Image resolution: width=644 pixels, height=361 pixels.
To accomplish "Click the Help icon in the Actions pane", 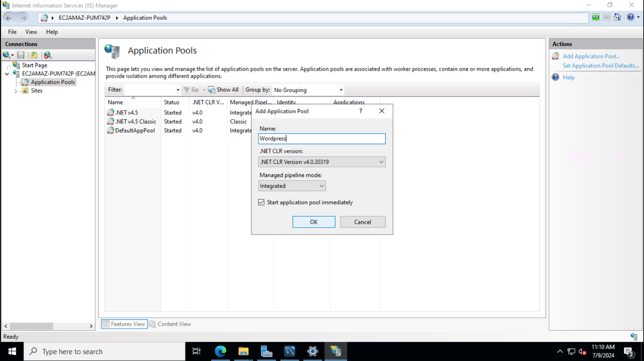I will point(555,77).
